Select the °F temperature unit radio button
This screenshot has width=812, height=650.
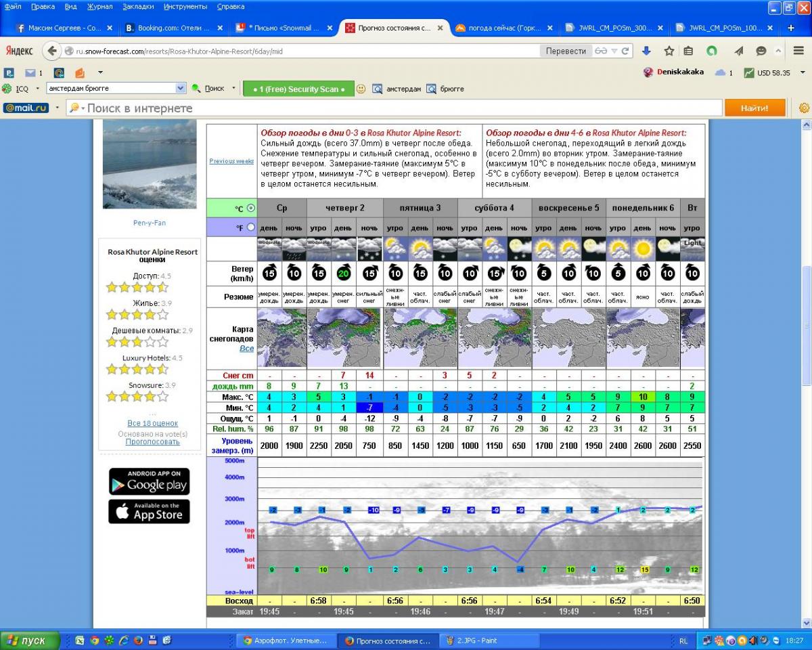point(251,227)
